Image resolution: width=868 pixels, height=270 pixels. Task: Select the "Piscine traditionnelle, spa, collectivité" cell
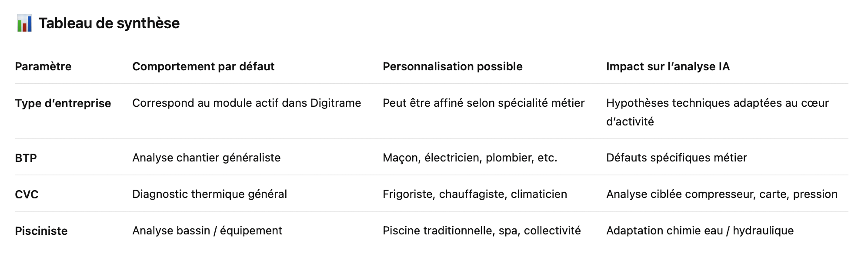481,230
